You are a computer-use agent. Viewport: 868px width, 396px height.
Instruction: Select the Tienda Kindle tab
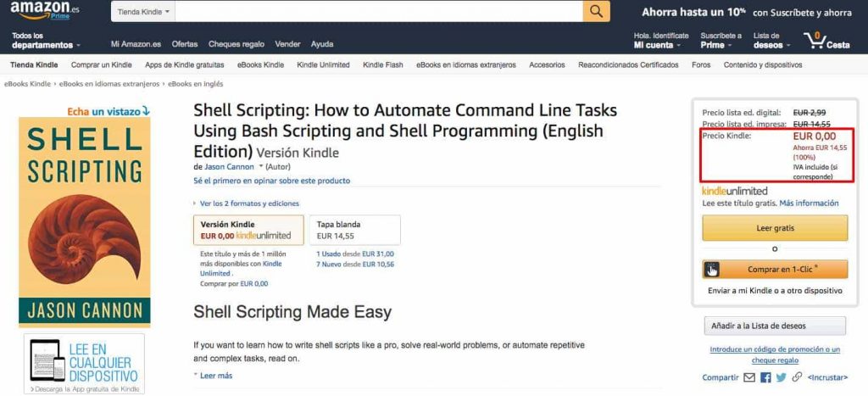34,64
